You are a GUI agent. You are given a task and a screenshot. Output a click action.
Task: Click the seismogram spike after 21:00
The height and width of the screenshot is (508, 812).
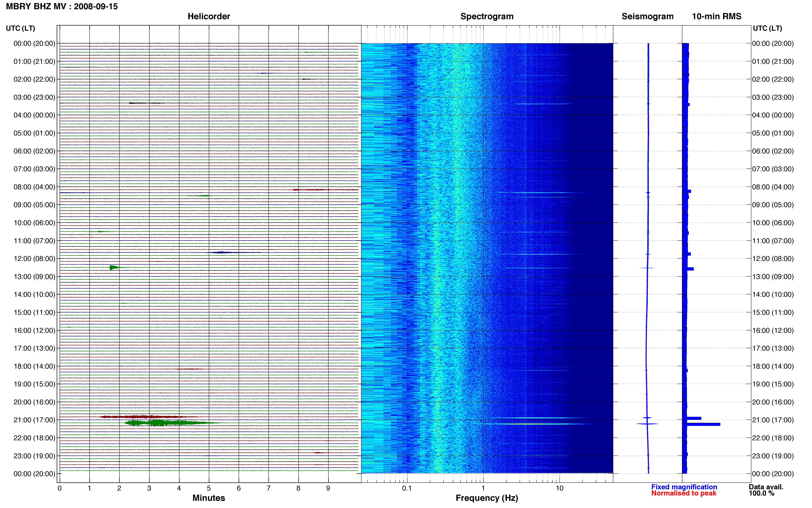[x=648, y=424]
